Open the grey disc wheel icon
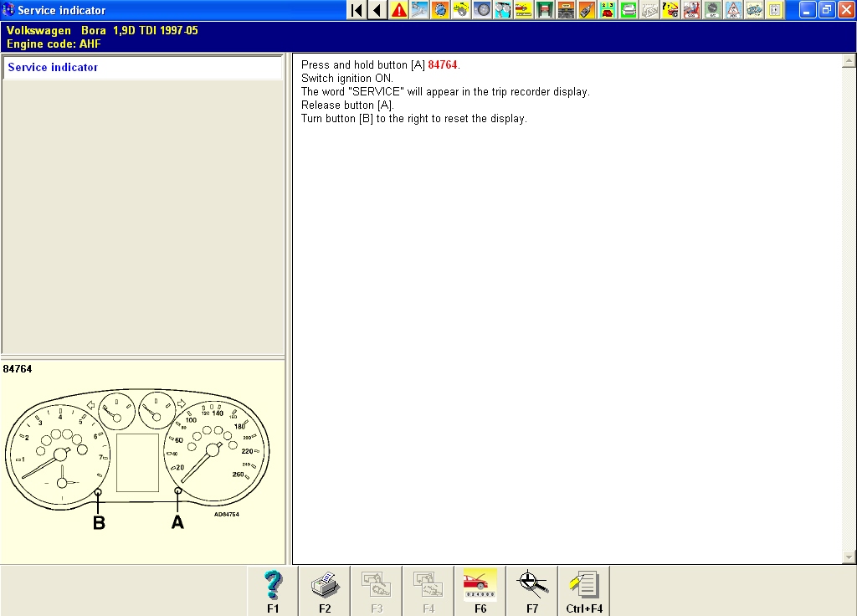The image size is (857, 616). 482,10
